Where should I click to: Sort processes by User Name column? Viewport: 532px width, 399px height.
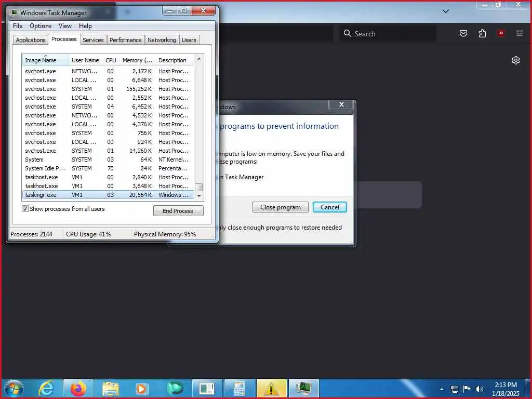85,60
